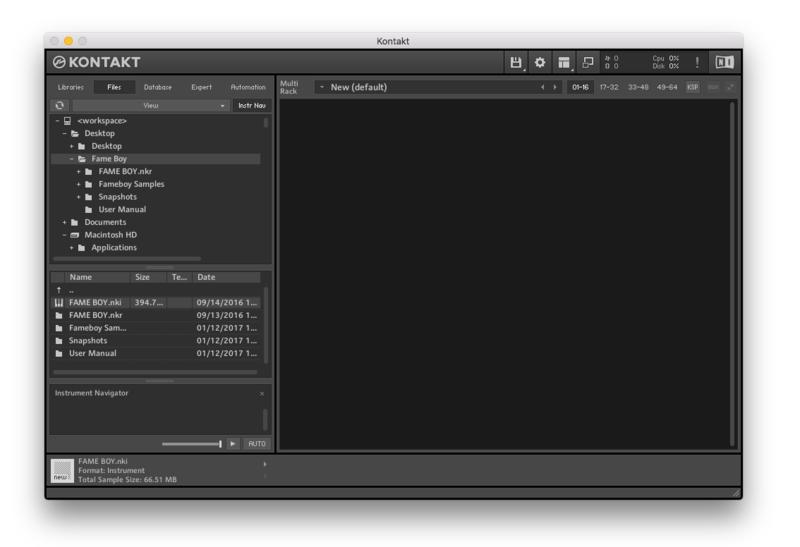The image size is (800, 547).
Task: Toggle the KSP script editor button
Action: coord(692,87)
